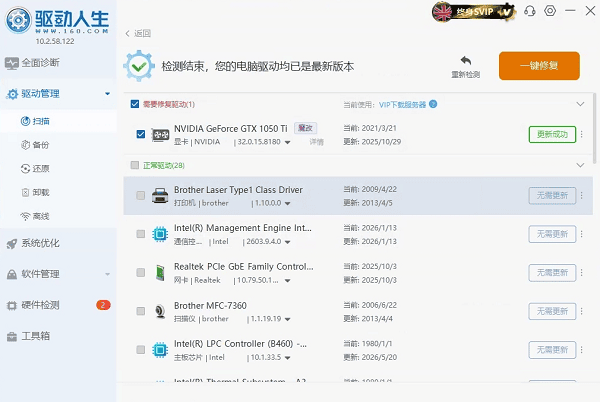This screenshot has height=402, width=600.
Task: Open Brother Laser version 1.10.0.0 dropdown
Action: pyautogui.click(x=287, y=204)
